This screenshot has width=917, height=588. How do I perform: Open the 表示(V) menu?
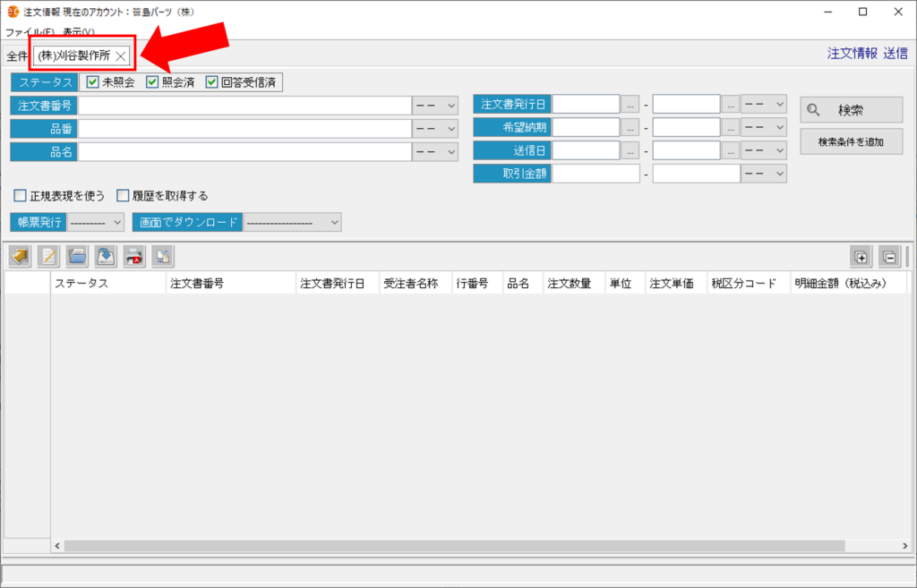[79, 32]
